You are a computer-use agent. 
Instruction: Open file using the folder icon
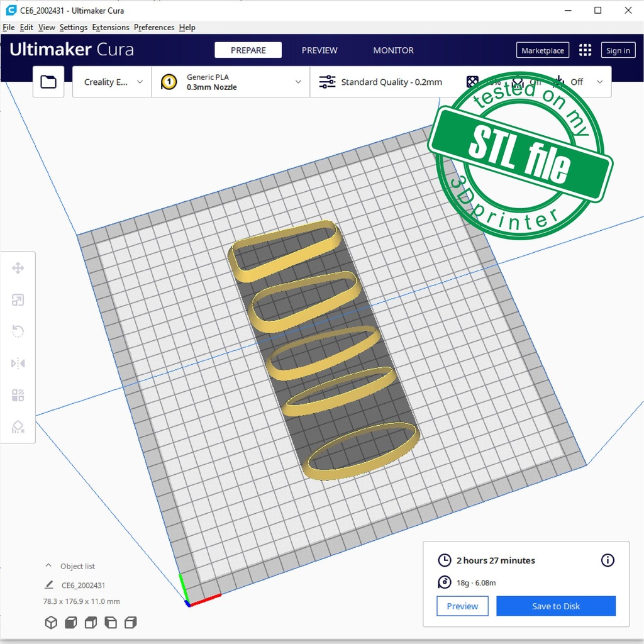pos(48,82)
